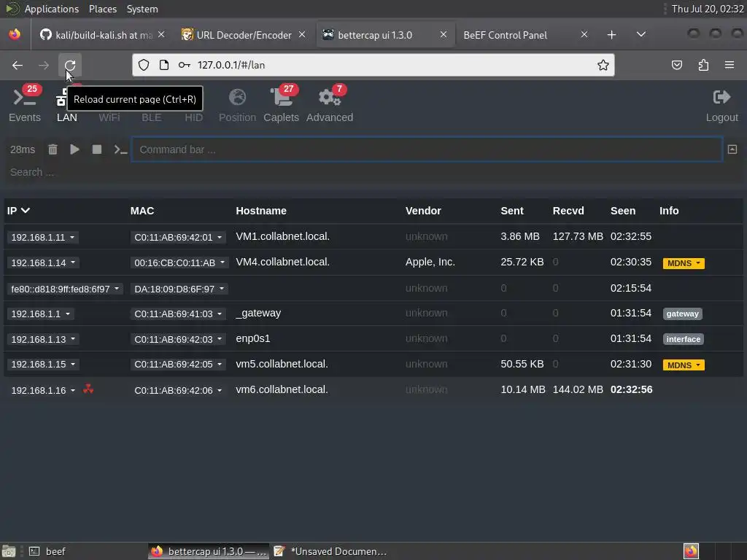Bookmark this page with the star

[x=603, y=65]
